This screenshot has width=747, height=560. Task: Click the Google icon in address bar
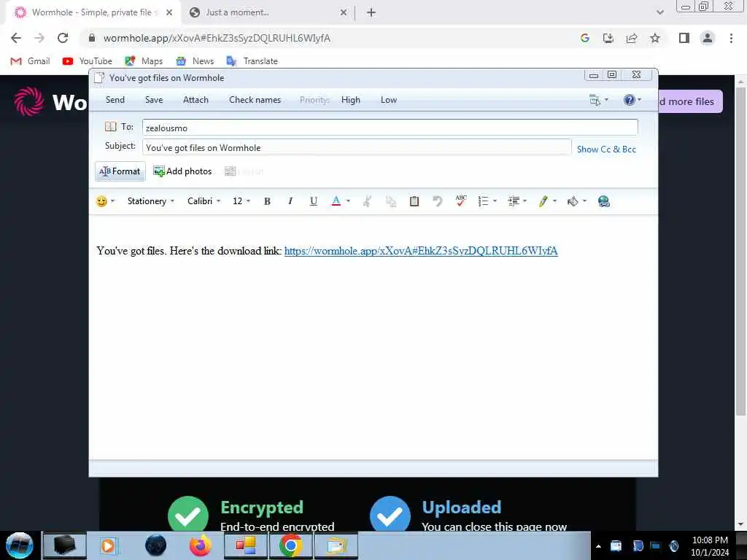(585, 38)
